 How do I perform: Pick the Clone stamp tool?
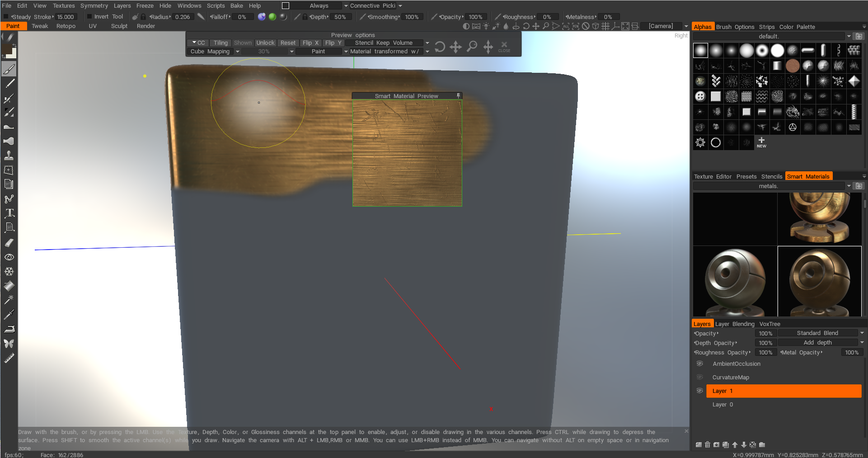point(9,156)
